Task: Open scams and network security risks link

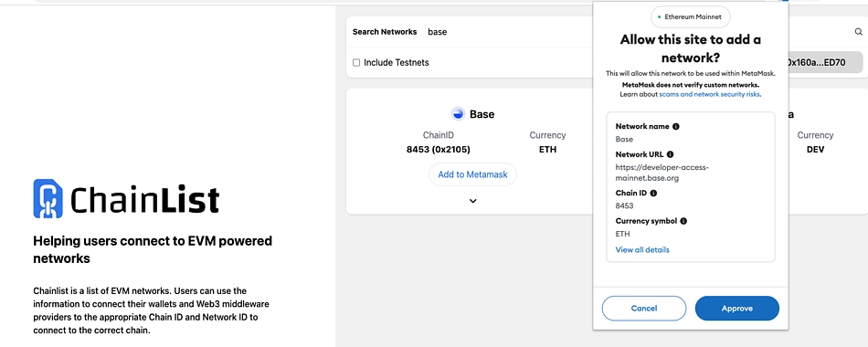Action: click(710, 95)
